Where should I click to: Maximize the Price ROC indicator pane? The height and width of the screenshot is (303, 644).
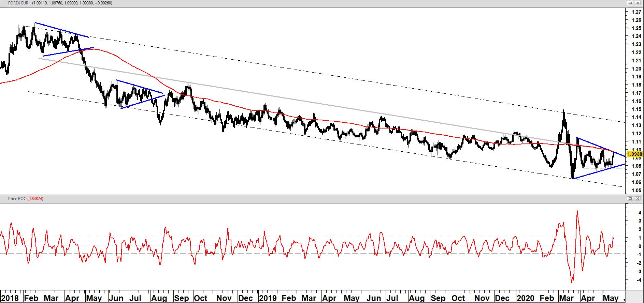pyautogui.click(x=630, y=198)
